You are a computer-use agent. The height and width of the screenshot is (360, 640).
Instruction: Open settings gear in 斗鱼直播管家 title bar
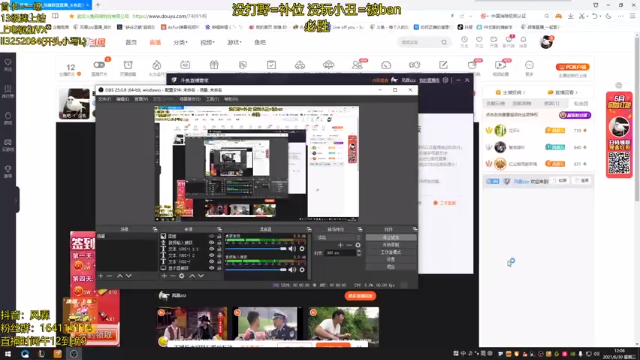pos(446,80)
